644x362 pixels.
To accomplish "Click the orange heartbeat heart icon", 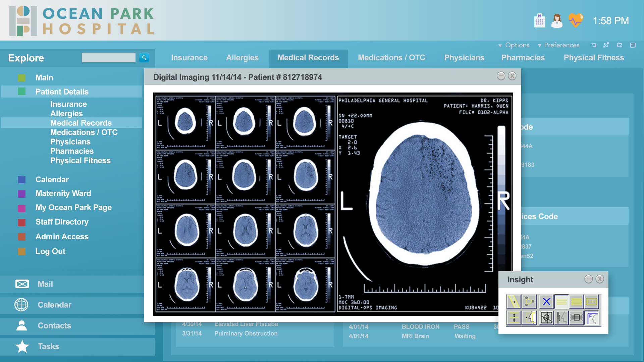I will coord(576,20).
